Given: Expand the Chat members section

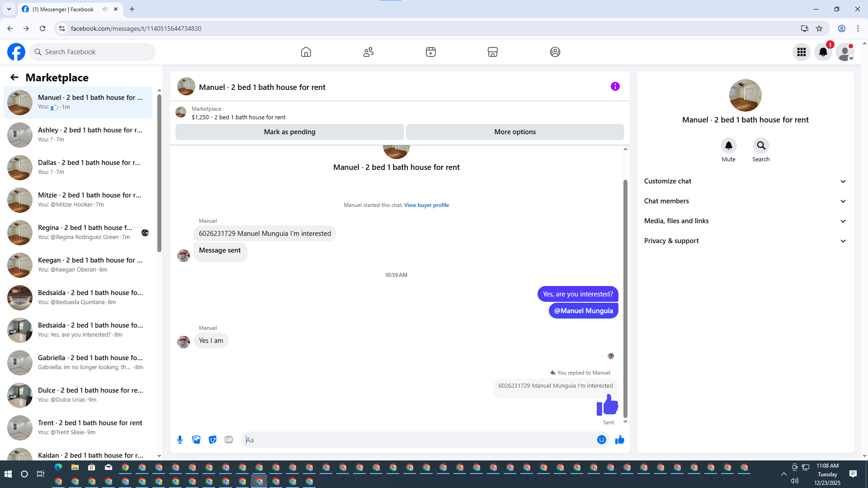Looking at the screenshot, I should coord(745,201).
